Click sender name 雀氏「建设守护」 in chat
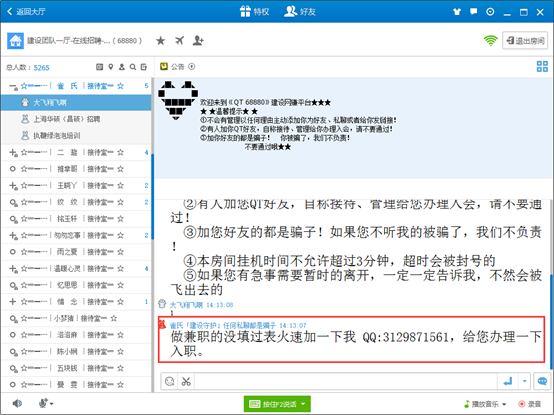This screenshot has height=415, width=554. (x=223, y=325)
